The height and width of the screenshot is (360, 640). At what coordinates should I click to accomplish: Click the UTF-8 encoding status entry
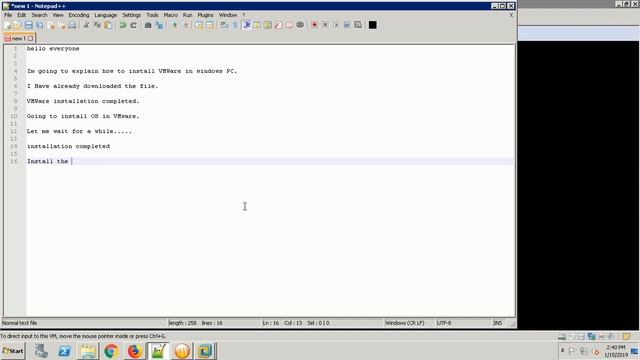[x=444, y=323]
